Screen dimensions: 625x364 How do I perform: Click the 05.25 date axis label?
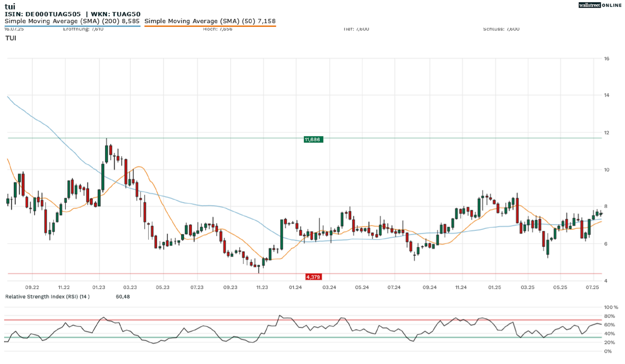pos(560,288)
